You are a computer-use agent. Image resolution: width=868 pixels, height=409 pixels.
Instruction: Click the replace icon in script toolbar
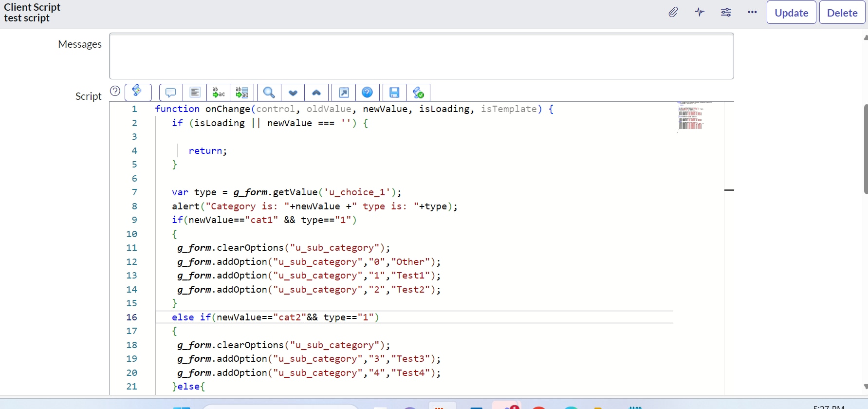click(219, 93)
